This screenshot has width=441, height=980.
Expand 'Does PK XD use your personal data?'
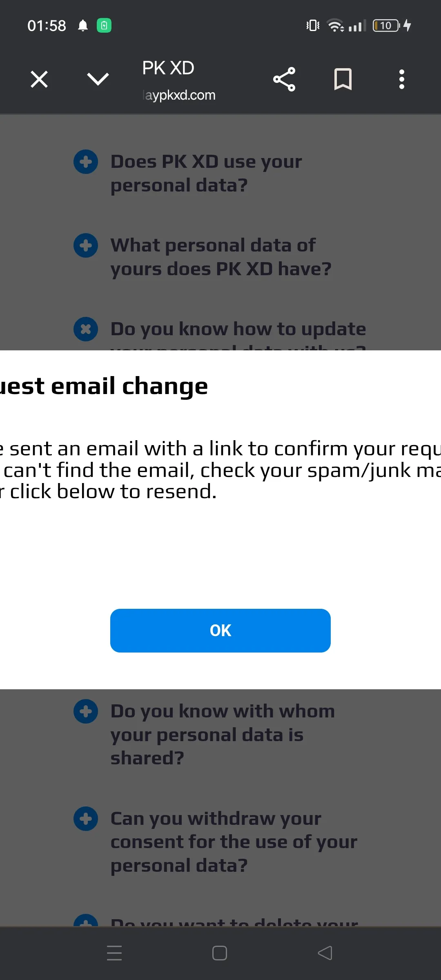click(x=85, y=162)
